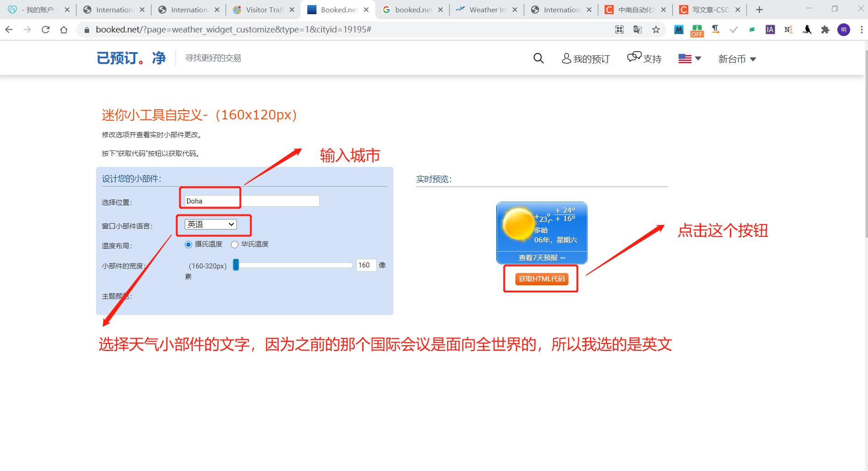Open the site search magnifier icon
868x471 pixels.
538,59
